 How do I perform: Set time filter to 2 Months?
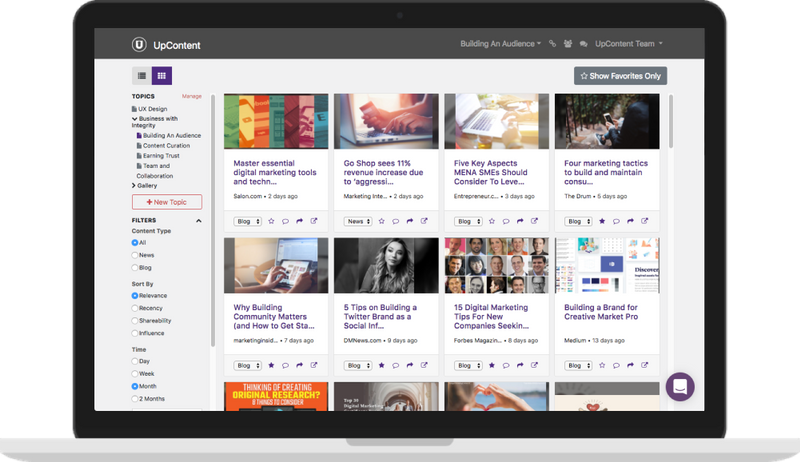(x=135, y=399)
